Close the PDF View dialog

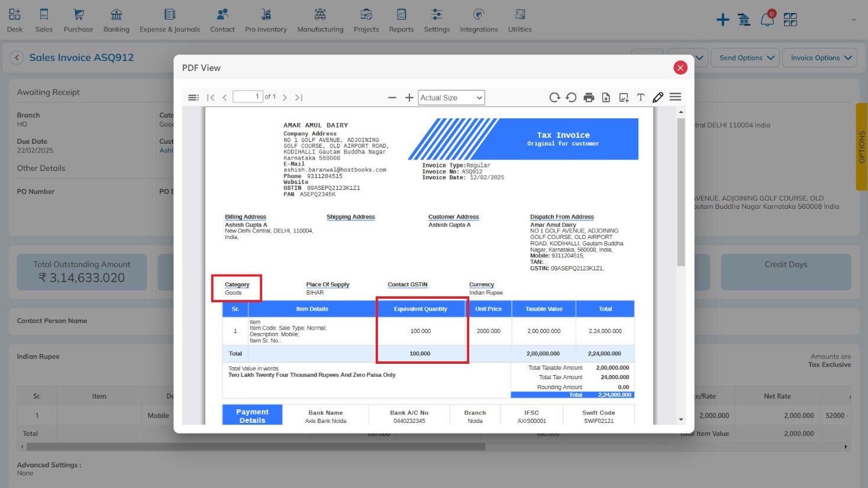pyautogui.click(x=680, y=67)
